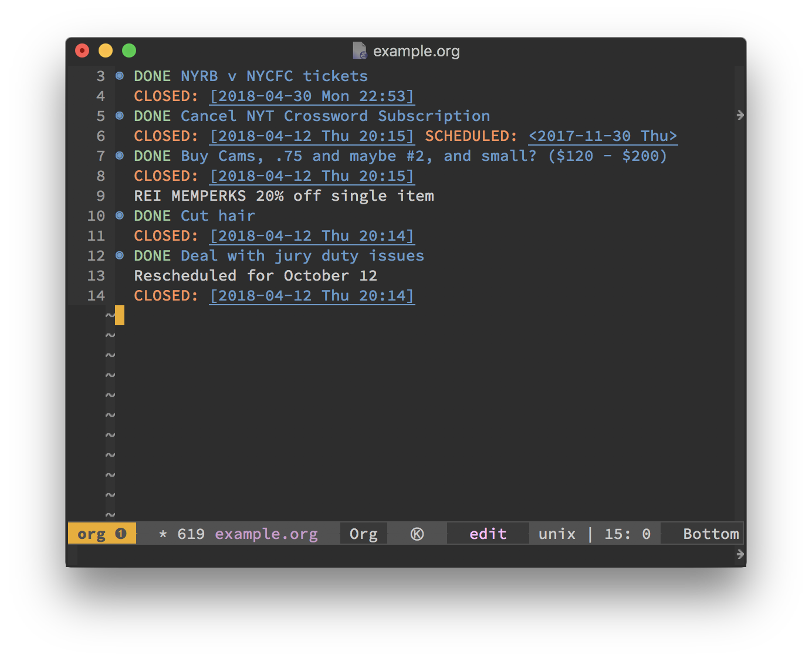Click the CLOSED: keyword on line 4
The height and width of the screenshot is (661, 812).
(166, 96)
